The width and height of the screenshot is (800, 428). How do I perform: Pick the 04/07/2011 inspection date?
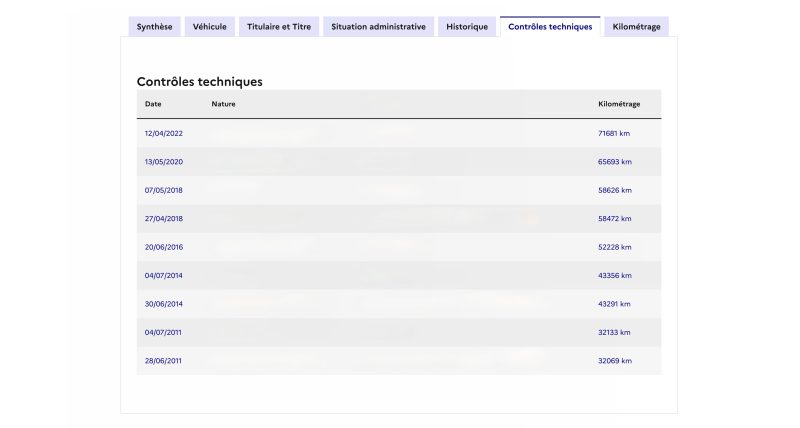[x=164, y=332]
